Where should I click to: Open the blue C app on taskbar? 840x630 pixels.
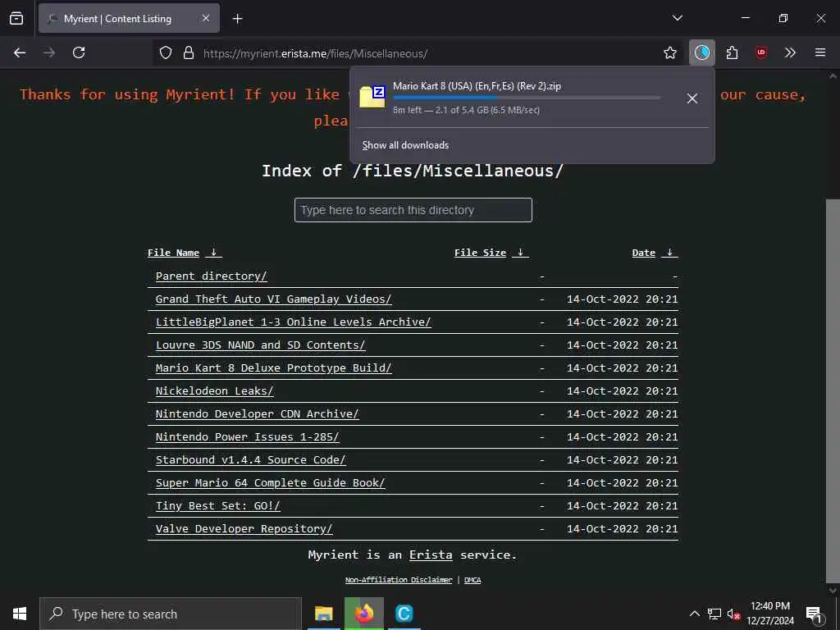[x=404, y=614]
